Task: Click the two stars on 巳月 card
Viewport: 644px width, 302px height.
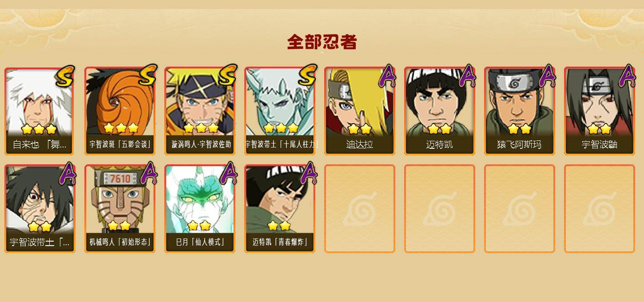Action: pyautogui.click(x=199, y=226)
